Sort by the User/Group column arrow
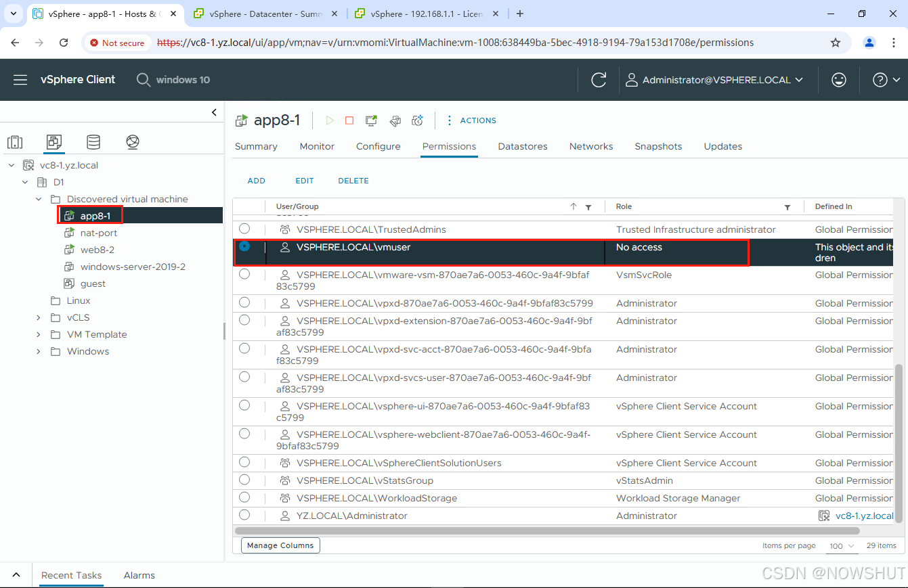The image size is (908, 588). tap(574, 206)
